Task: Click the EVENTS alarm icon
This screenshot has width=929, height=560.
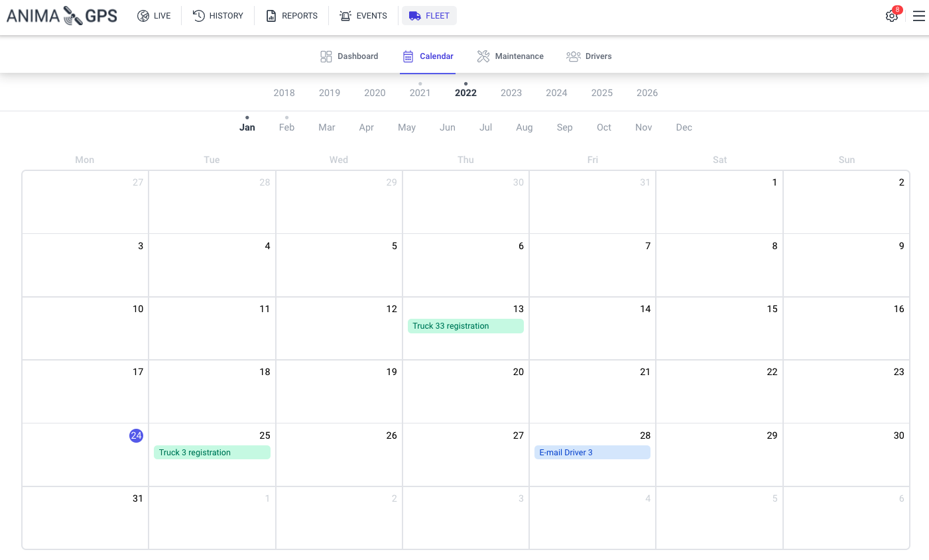Action: pyautogui.click(x=345, y=15)
